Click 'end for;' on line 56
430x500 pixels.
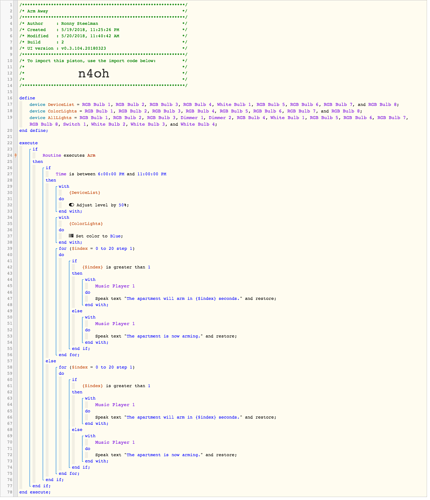coord(69,355)
